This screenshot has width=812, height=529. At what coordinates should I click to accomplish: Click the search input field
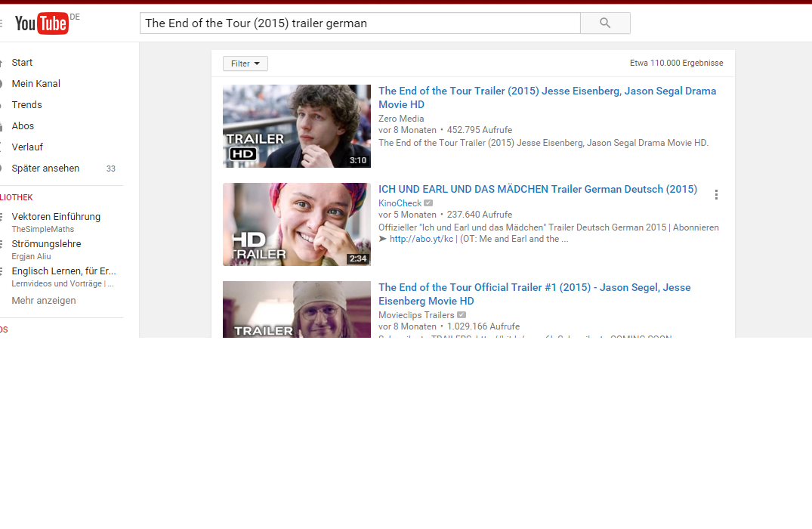[360, 23]
